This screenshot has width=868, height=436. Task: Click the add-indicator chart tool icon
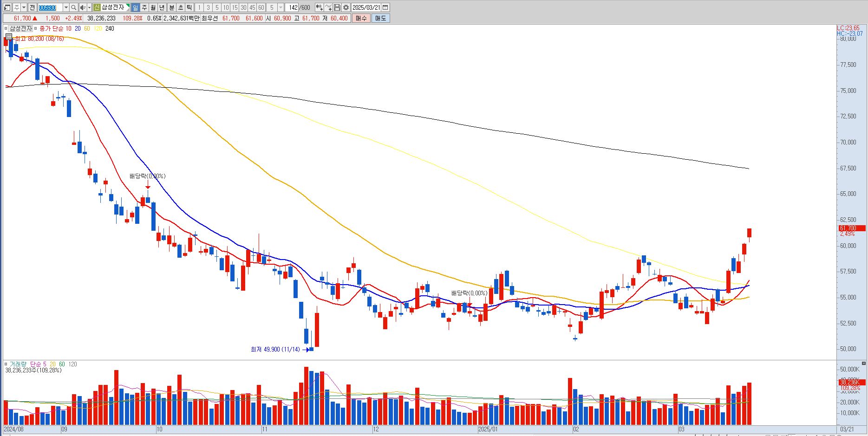pos(319,7)
